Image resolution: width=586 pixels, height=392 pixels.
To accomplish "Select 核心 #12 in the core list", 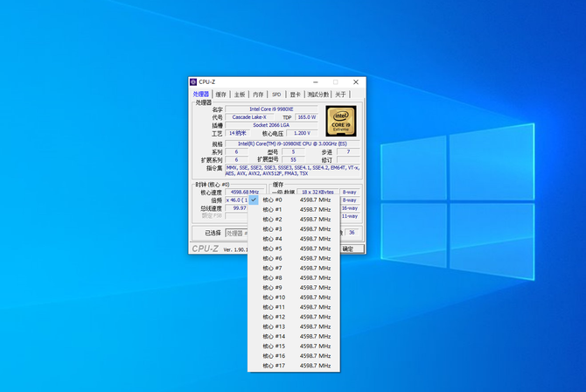I will tap(294, 317).
